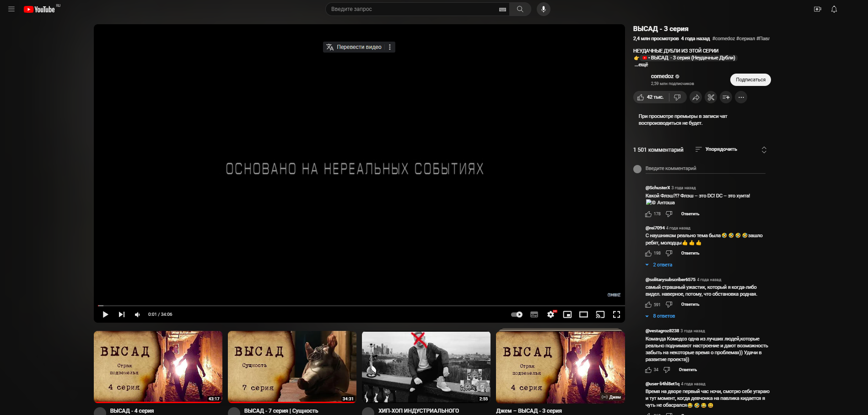Click the #comedoz hashtag
Screen dimensions: 868x415
(x=723, y=38)
